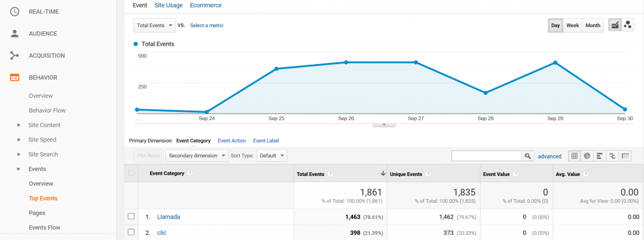Open help for Event Category column
Viewport: 644px width, 240px height.
tap(190, 173)
